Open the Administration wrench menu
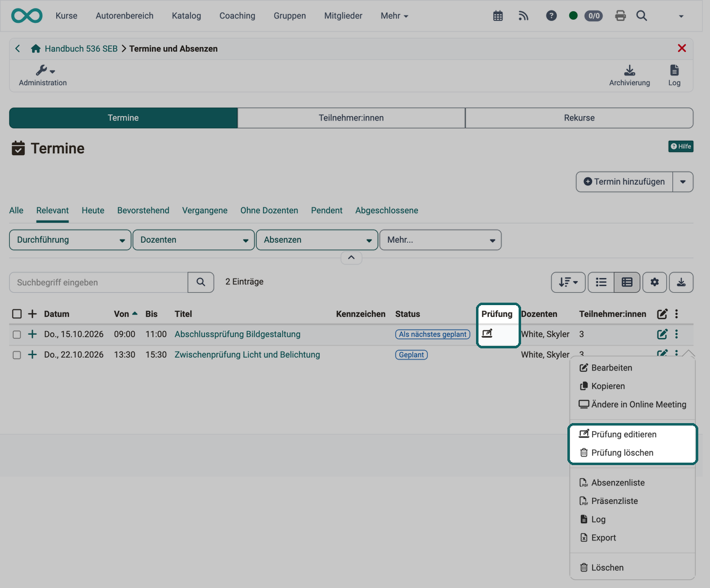The image size is (710, 588). point(43,75)
